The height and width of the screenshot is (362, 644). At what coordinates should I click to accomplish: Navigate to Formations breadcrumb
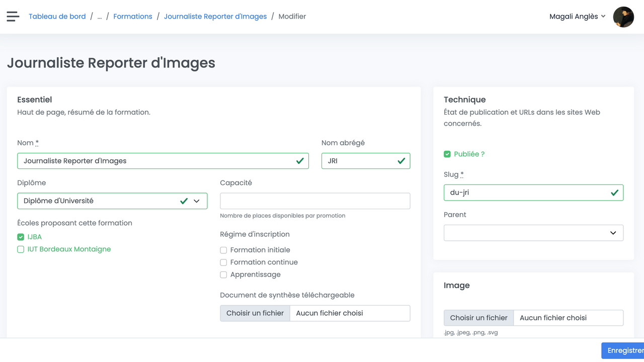[133, 17]
